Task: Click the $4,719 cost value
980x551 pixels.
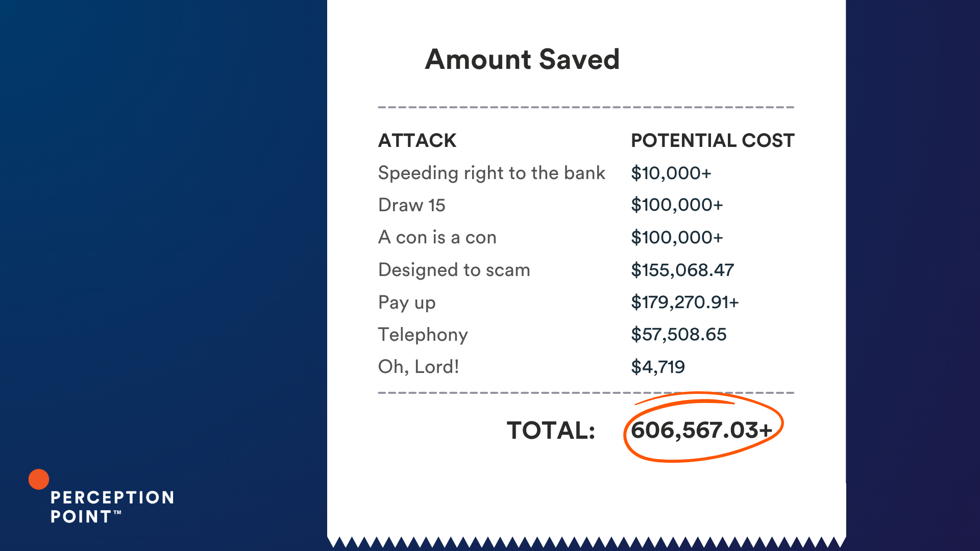Action: (x=658, y=367)
